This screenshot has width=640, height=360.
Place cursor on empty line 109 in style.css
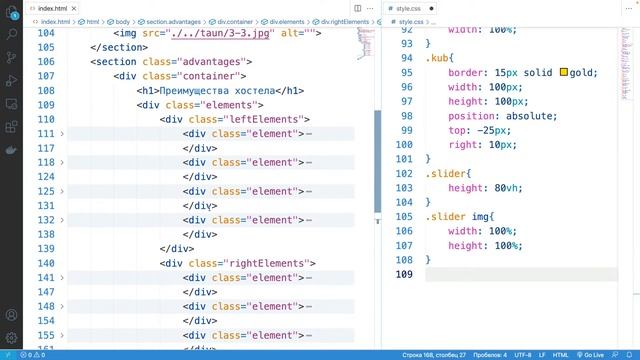point(521,274)
